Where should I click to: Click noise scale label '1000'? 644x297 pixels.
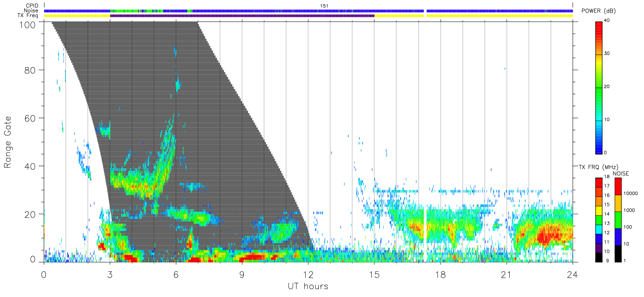[628, 210]
